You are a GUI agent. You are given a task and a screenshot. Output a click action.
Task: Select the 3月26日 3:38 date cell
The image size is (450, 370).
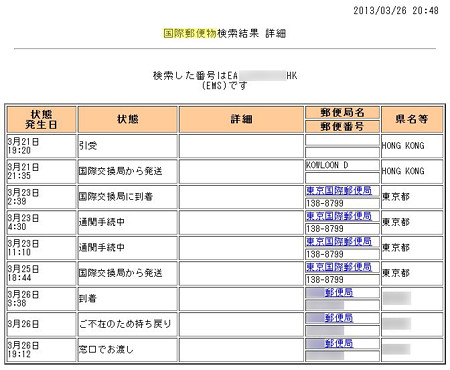coord(41,299)
